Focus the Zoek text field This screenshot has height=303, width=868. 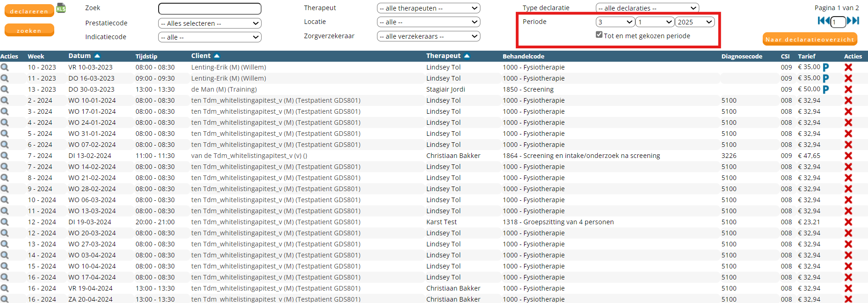click(x=210, y=9)
